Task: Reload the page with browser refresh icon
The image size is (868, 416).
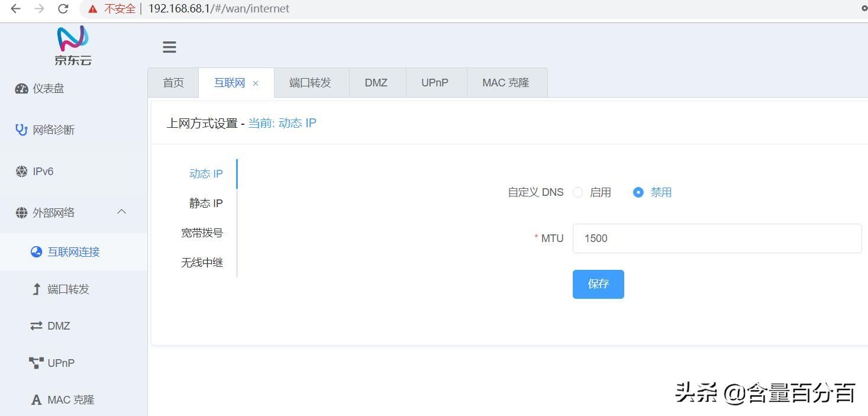Action: (x=63, y=9)
